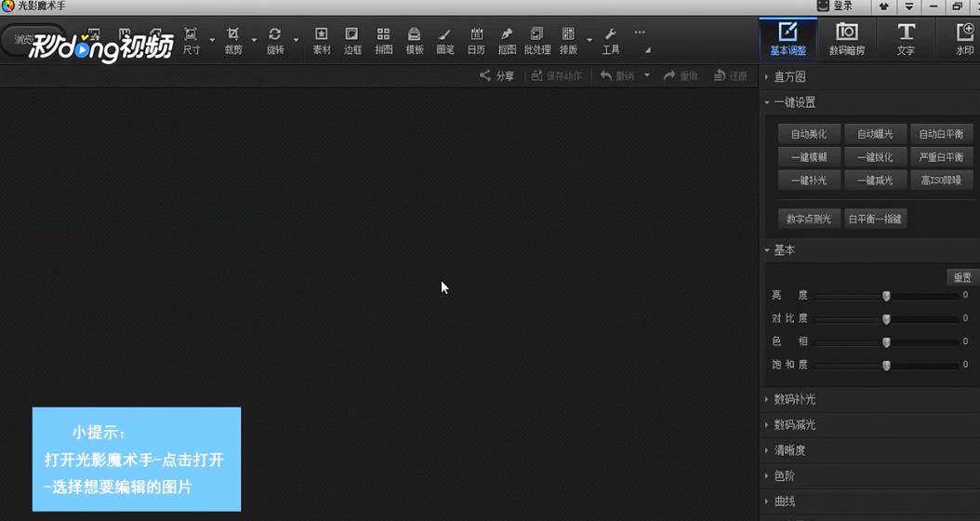Viewport: 980px width, 521px height.
Task: Click the 白平衡一指键 button
Action: pos(875,219)
